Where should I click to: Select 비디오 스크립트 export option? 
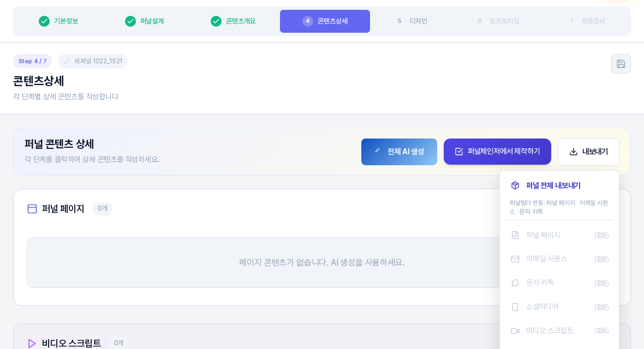[559, 330]
